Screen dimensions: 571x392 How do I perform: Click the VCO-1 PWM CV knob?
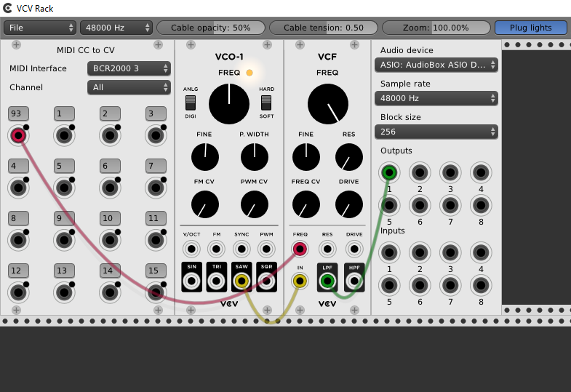pos(255,204)
